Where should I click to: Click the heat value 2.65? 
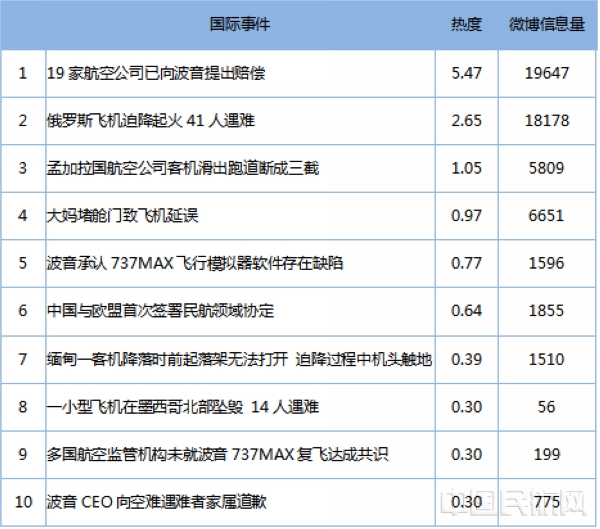pyautogui.click(x=466, y=120)
